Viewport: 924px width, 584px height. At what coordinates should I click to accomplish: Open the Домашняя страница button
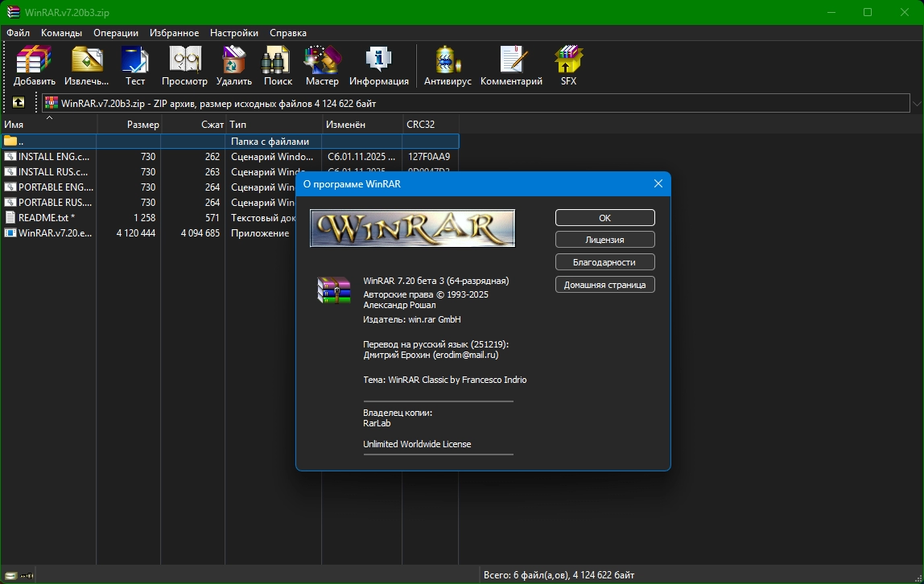604,285
